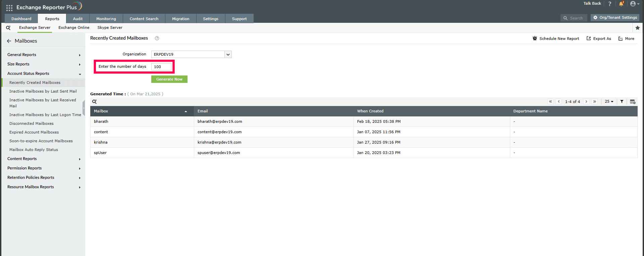This screenshot has width=644, height=256.
Task: Click the table search icon above Mailbox column
Action: (95, 102)
